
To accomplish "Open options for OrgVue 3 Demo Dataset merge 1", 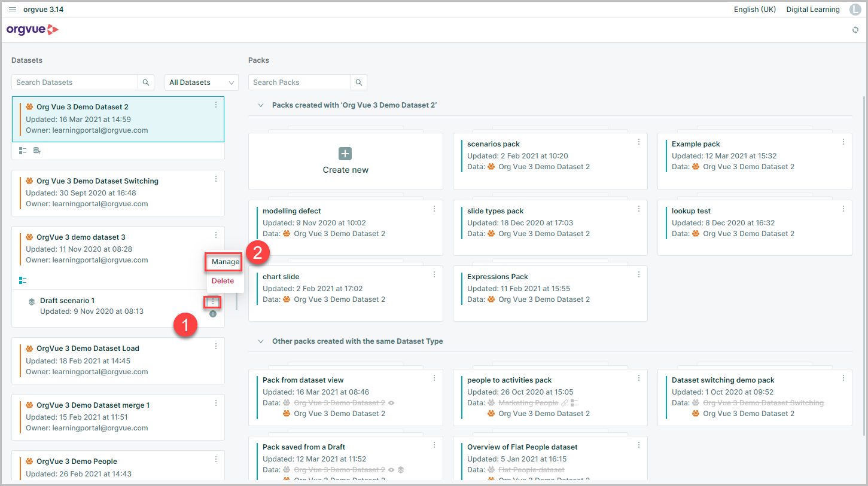I will pyautogui.click(x=216, y=402).
